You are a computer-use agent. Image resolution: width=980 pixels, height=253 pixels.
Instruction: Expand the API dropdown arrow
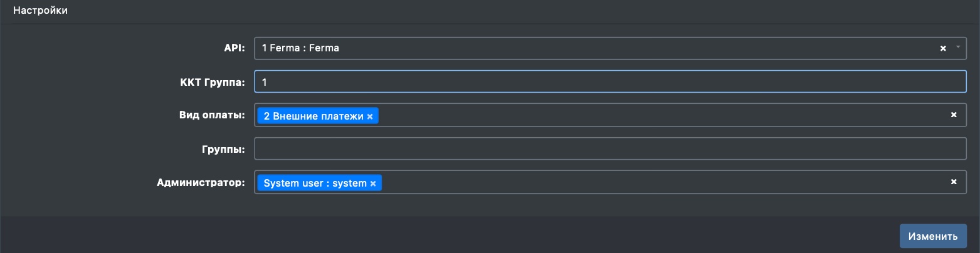[957, 48]
